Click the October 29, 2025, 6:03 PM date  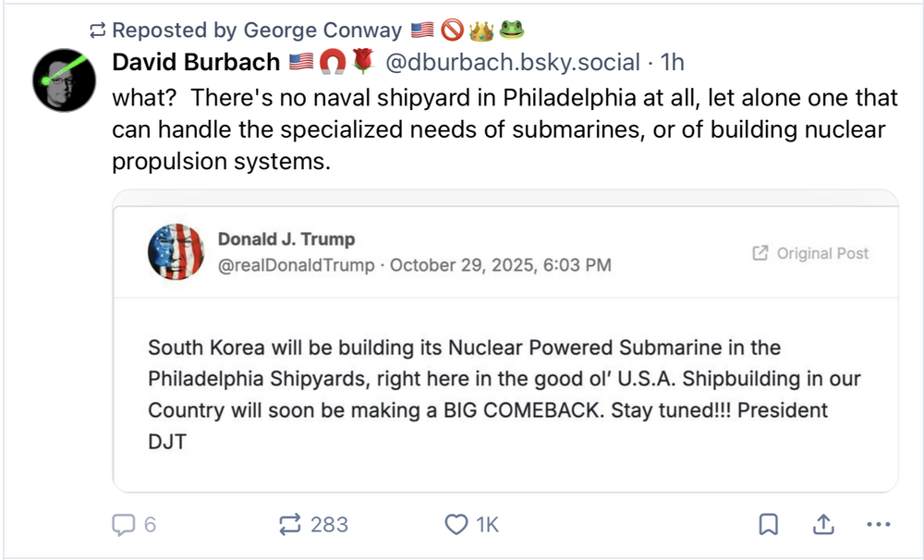(500, 265)
